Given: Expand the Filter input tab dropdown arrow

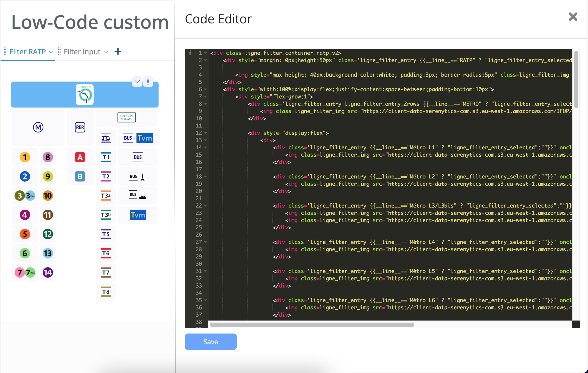Looking at the screenshot, I should (x=106, y=52).
